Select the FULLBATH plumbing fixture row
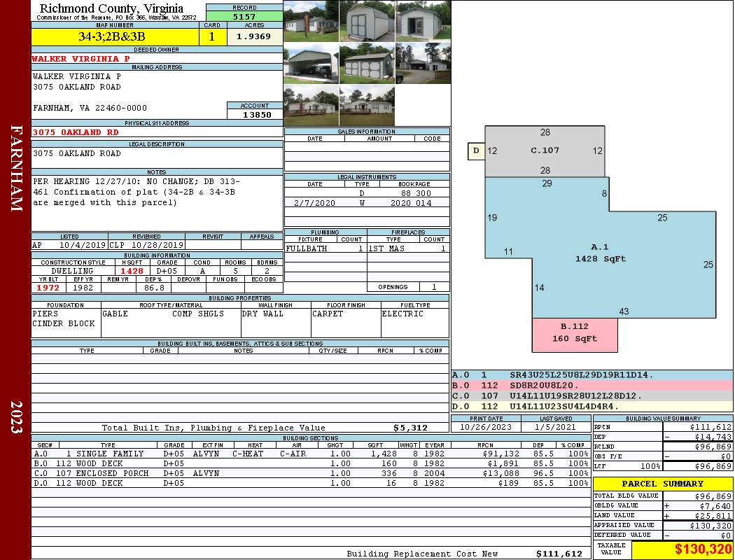Viewport: 735px width, 560px height. [325, 248]
